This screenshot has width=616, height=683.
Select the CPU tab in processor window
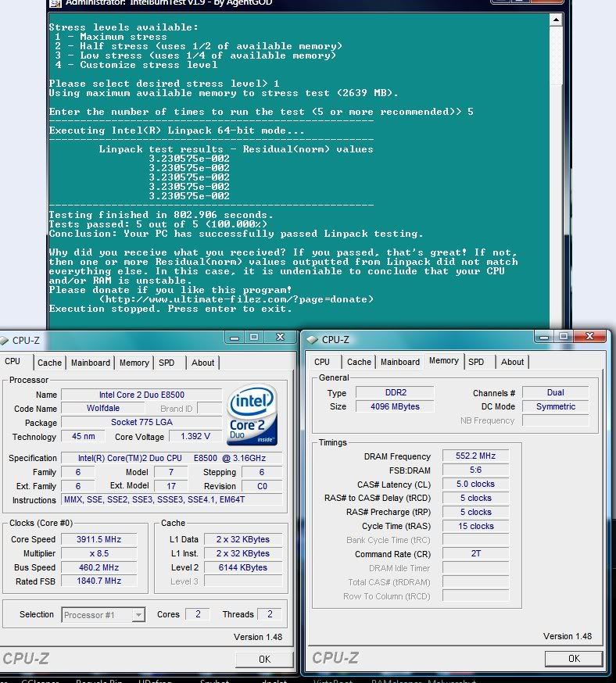click(x=13, y=362)
